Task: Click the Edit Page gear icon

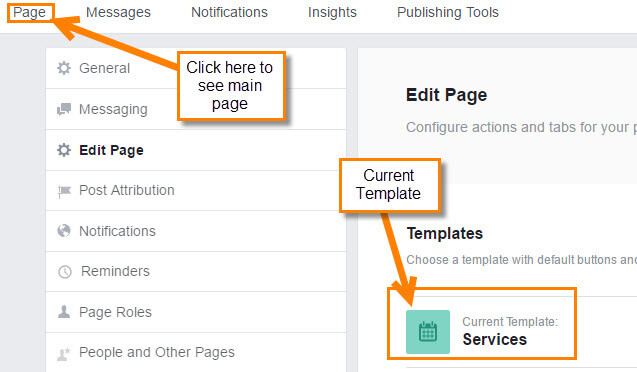Action: (64, 150)
